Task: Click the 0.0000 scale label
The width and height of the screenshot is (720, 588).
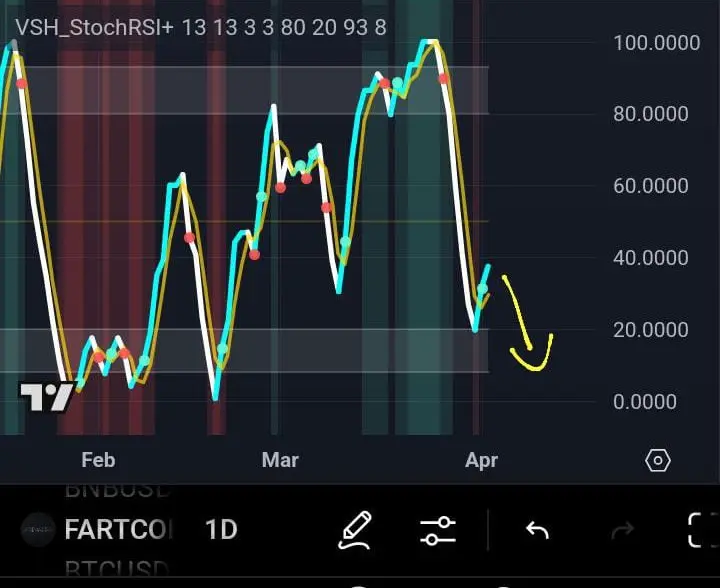Action: coord(645,402)
